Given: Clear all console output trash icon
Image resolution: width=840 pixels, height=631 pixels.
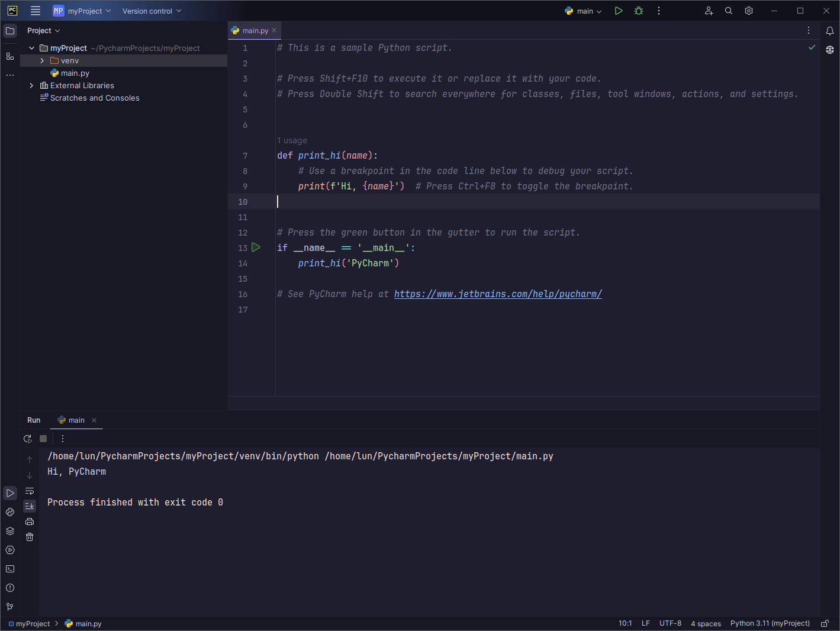Looking at the screenshot, I should 30,537.
